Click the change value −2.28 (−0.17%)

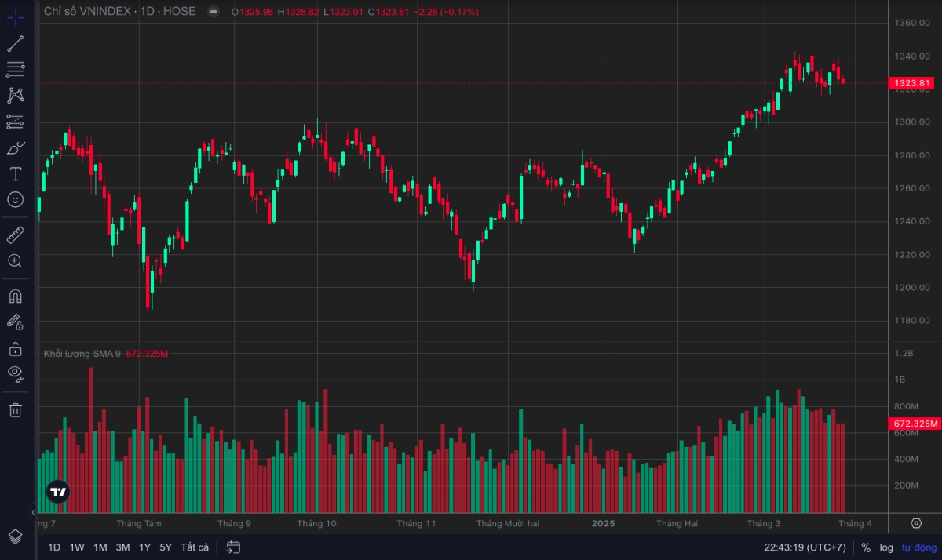point(447,12)
